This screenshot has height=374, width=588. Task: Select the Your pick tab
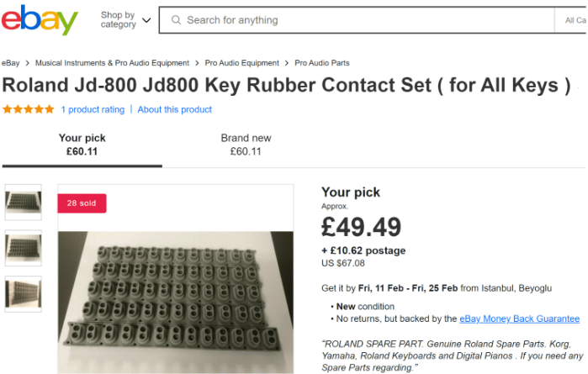pos(82,145)
